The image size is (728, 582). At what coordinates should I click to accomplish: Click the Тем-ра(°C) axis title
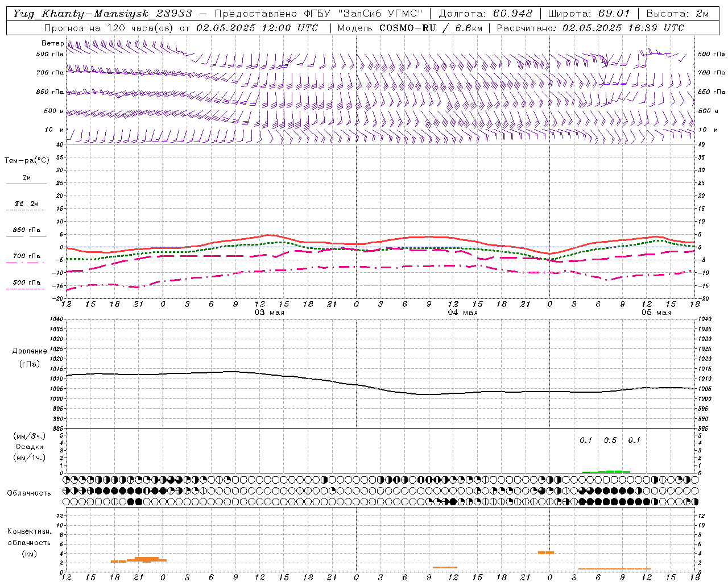[27, 161]
